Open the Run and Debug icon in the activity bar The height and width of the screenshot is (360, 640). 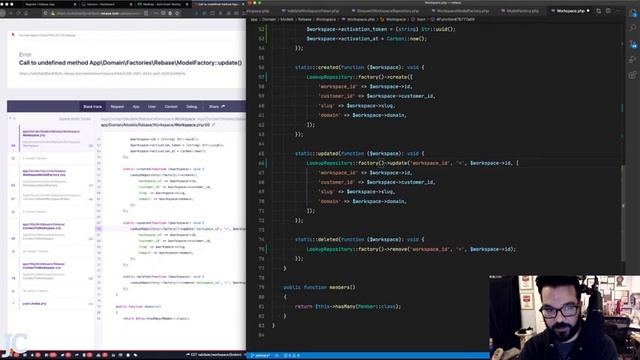click(633, 60)
